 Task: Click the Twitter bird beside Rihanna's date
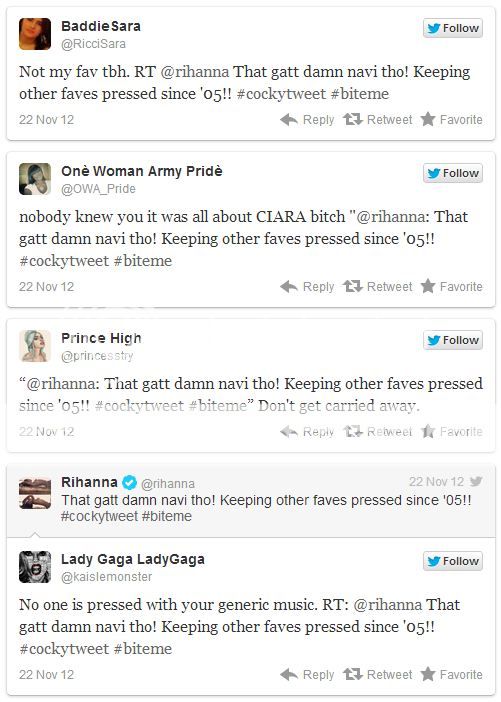click(476, 481)
